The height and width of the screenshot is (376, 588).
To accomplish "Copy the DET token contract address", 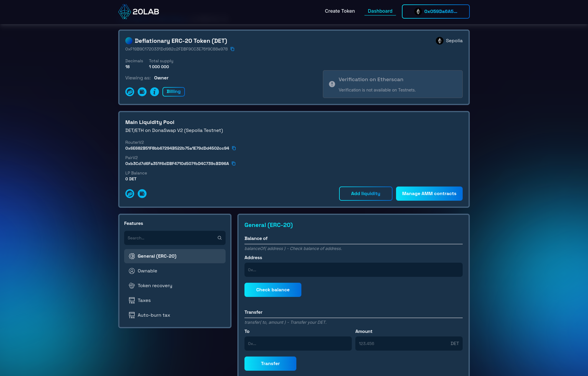I will (232, 49).
